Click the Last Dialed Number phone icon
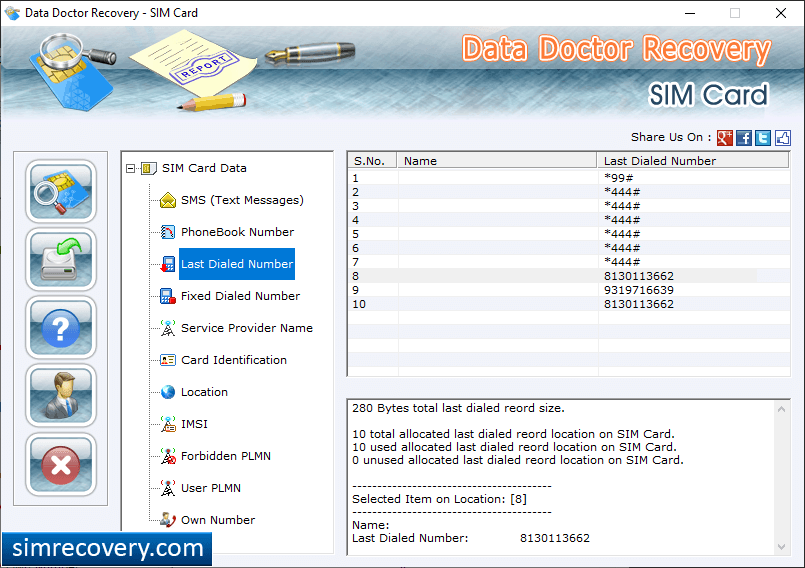 (168, 264)
